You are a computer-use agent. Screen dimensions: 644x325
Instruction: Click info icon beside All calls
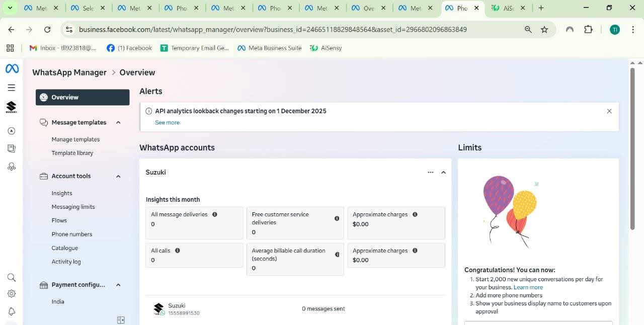tap(178, 251)
